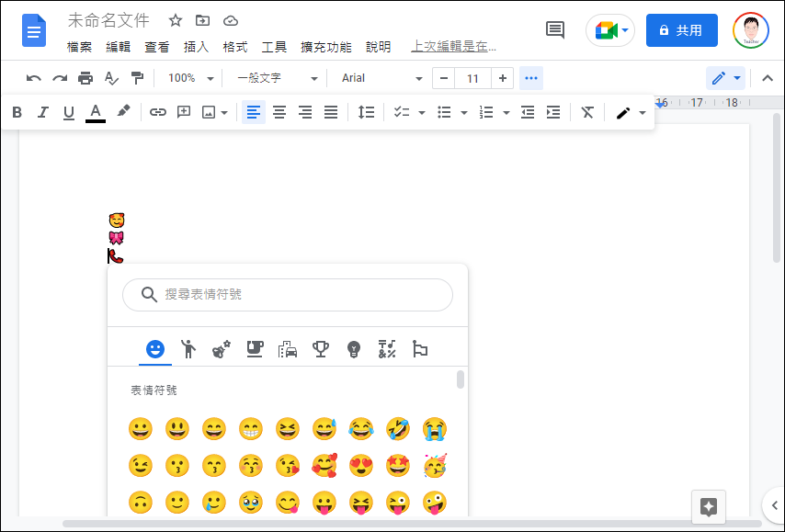Open the comment history icon

pos(555,30)
